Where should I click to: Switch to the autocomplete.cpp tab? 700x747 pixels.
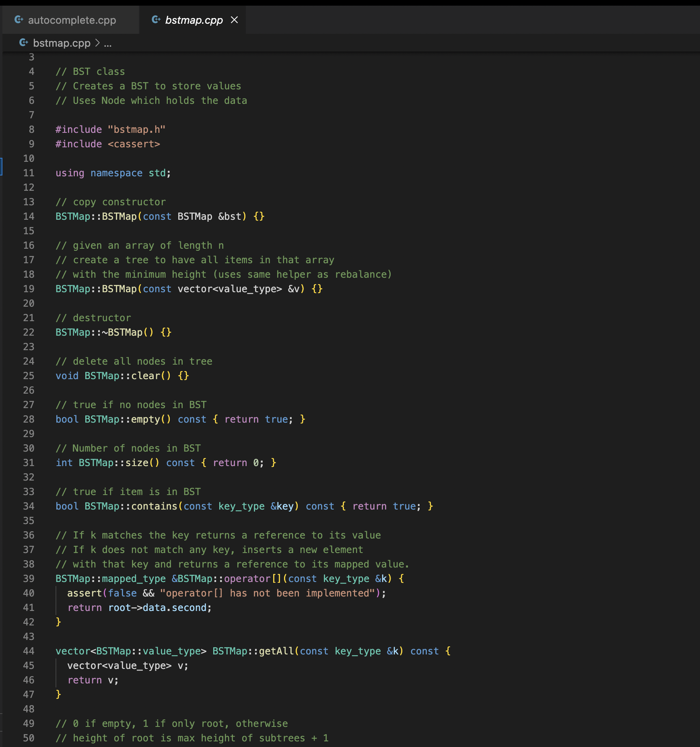tap(72, 20)
